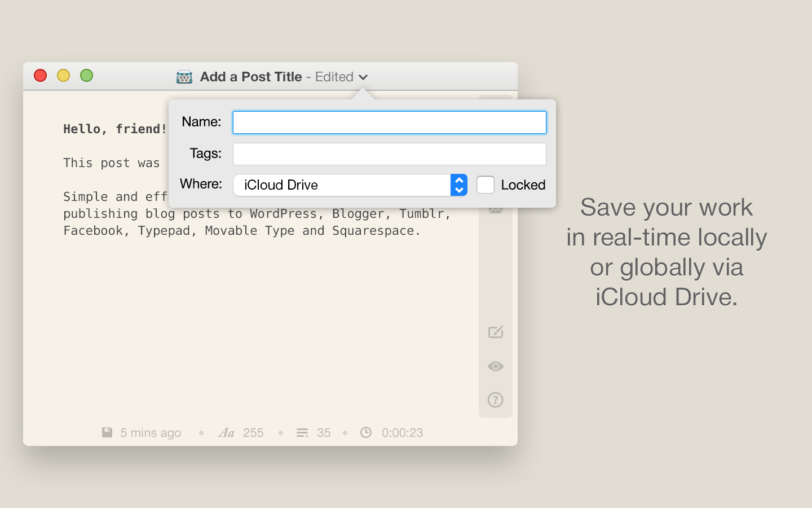The height and width of the screenshot is (508, 812).
Task: Click the Aa character count icon
Action: tap(226, 433)
